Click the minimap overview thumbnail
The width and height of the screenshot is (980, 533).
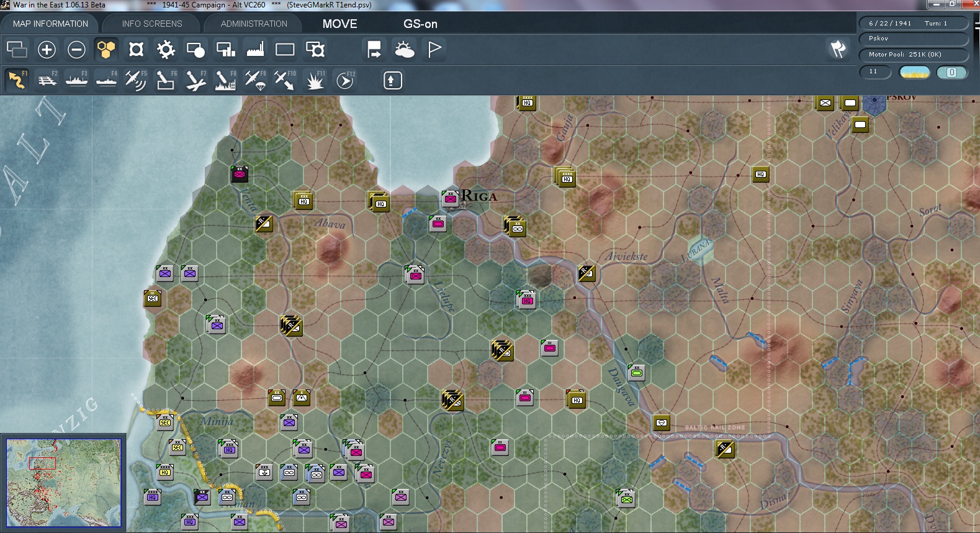click(x=63, y=483)
